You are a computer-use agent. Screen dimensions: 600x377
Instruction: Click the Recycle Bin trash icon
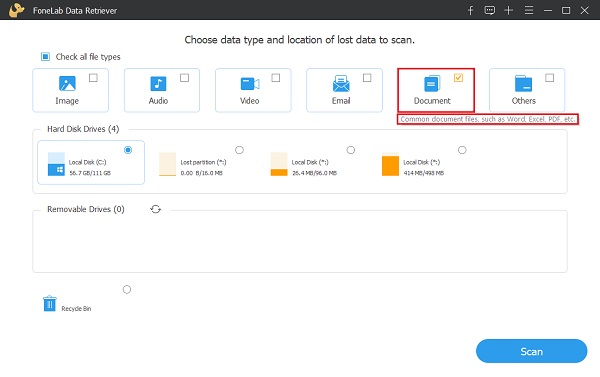click(50, 304)
